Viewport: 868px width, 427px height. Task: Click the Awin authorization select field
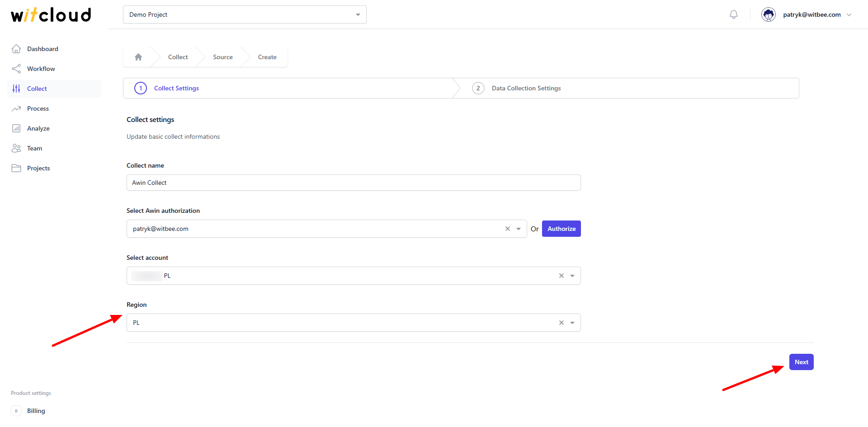[326, 229]
